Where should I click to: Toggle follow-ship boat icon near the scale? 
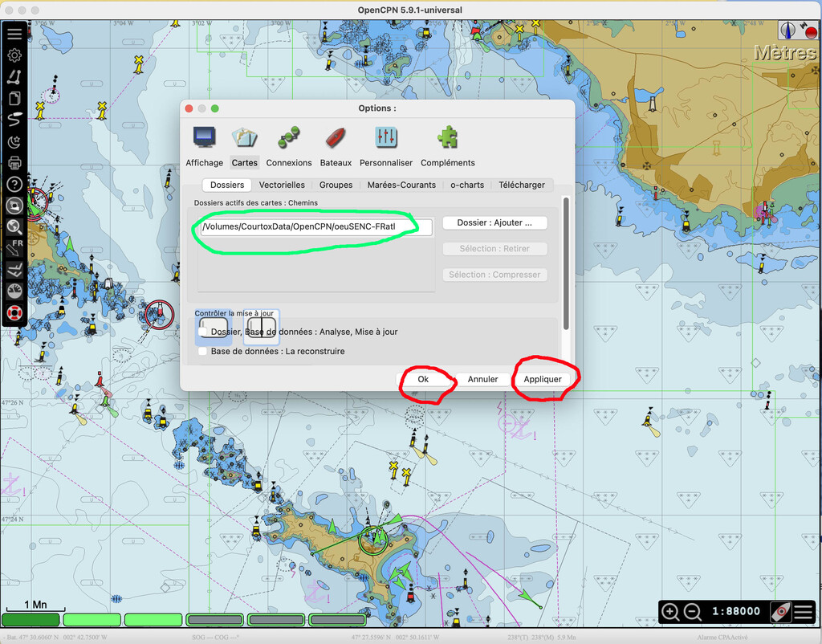780,612
